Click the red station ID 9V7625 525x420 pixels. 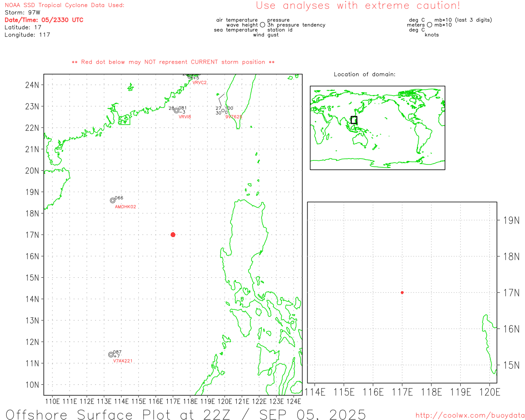click(x=233, y=117)
